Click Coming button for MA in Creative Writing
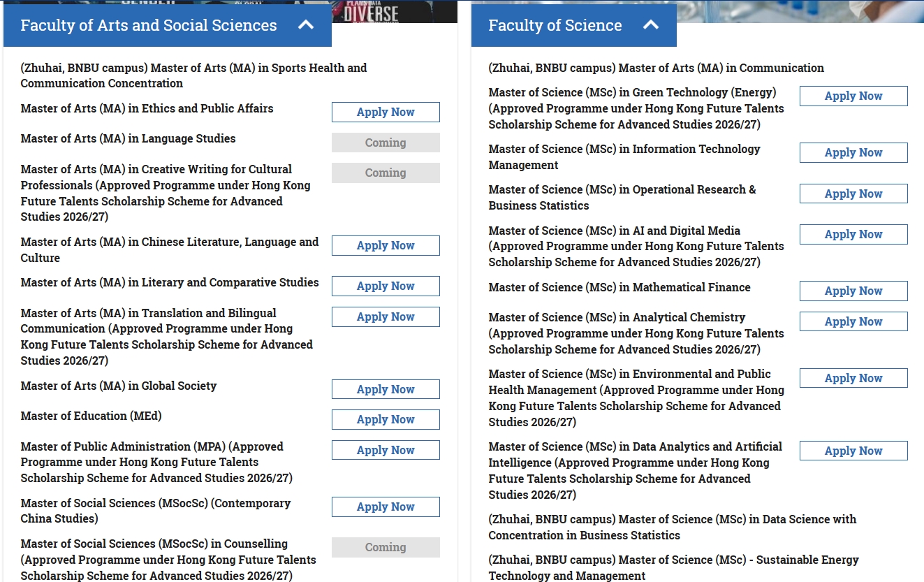924x582 pixels. (x=386, y=173)
